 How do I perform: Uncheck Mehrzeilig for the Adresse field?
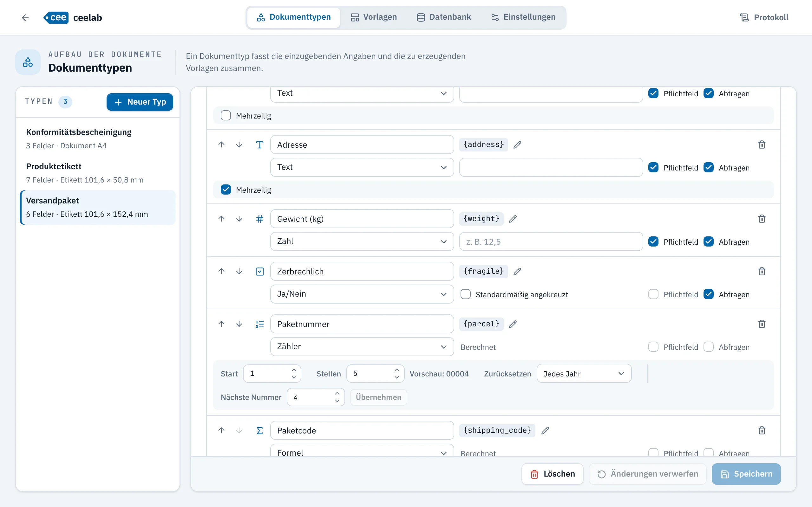(x=226, y=190)
